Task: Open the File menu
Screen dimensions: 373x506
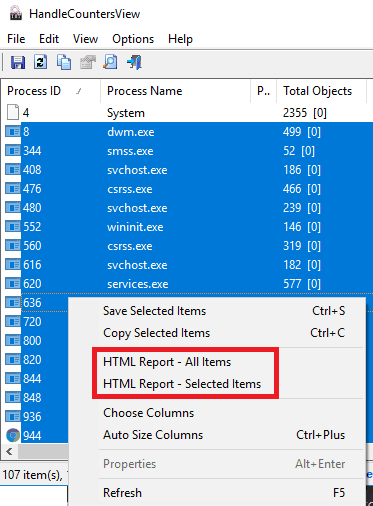Action: tap(16, 39)
